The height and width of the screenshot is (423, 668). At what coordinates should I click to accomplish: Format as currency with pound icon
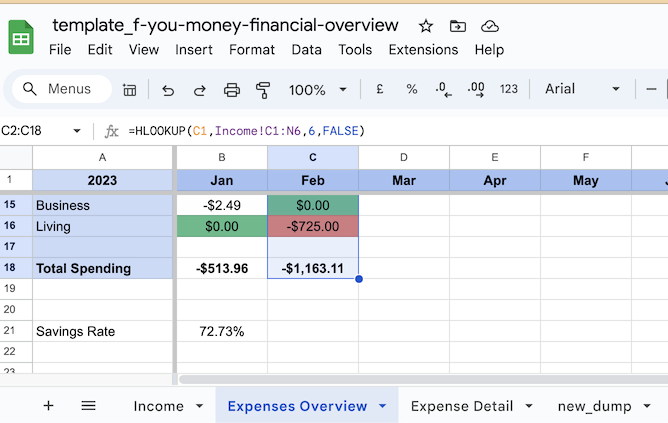click(380, 89)
